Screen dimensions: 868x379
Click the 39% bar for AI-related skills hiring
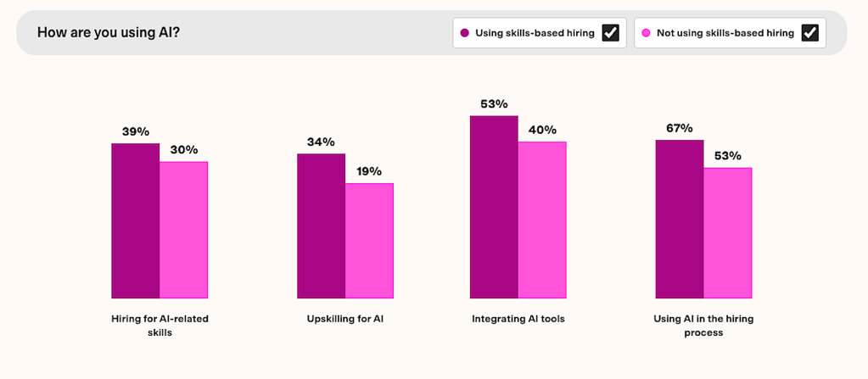tap(136, 220)
